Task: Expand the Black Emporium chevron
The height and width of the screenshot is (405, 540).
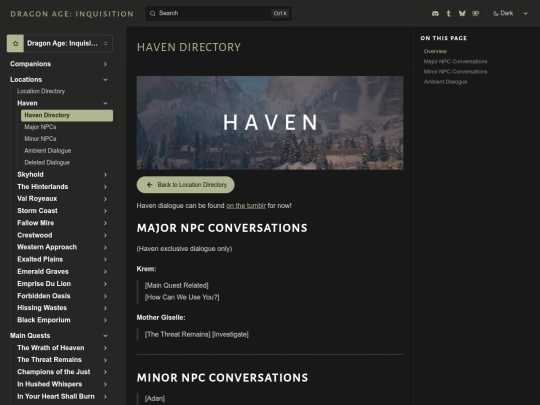Action: tap(105, 320)
